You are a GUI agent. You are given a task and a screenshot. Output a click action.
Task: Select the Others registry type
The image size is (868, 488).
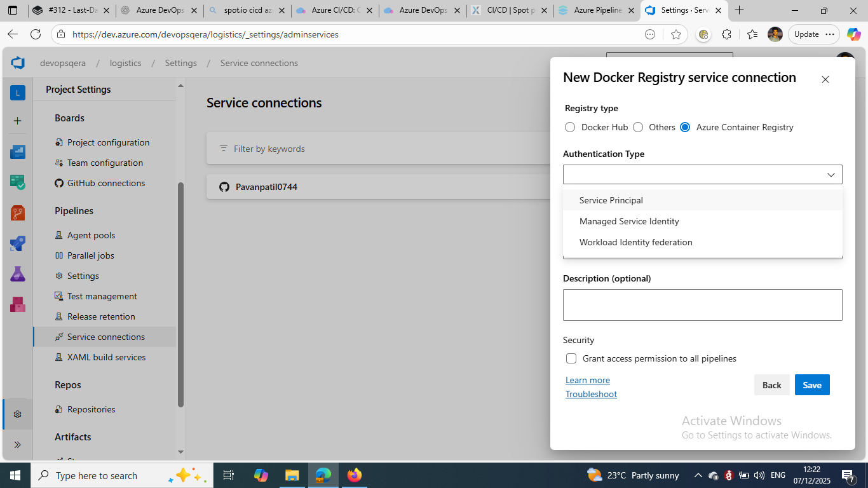638,127
